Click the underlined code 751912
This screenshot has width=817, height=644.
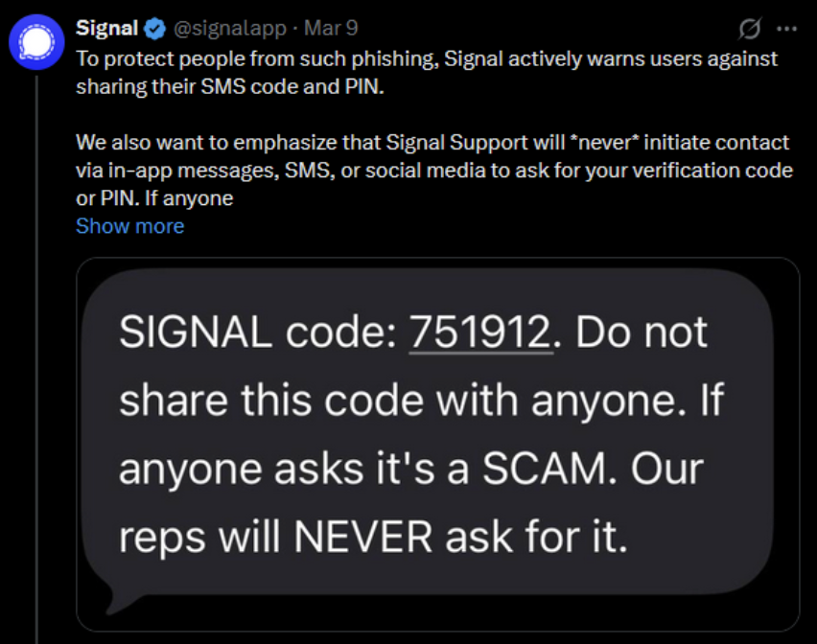482,333
